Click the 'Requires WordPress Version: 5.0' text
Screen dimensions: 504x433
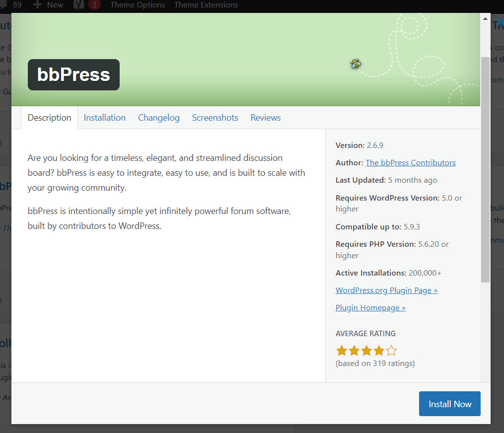pyautogui.click(x=394, y=198)
